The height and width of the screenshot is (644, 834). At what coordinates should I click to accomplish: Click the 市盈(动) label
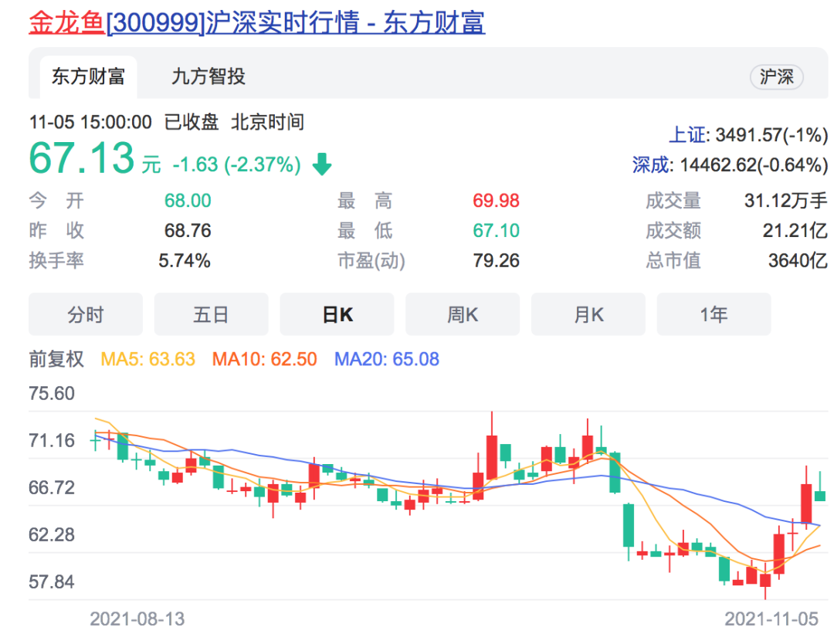pos(371,260)
